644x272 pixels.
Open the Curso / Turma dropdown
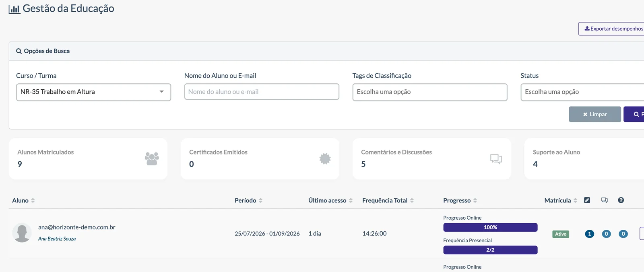point(93,92)
